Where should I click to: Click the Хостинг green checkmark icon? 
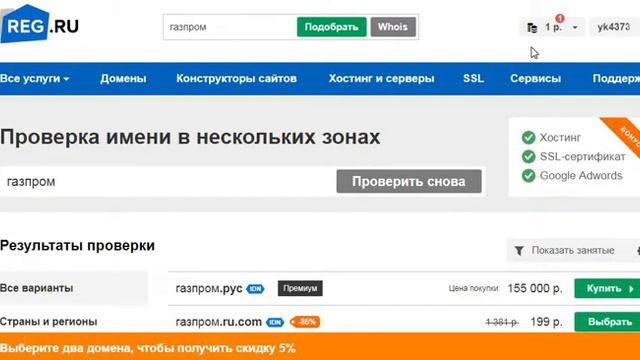(x=528, y=138)
